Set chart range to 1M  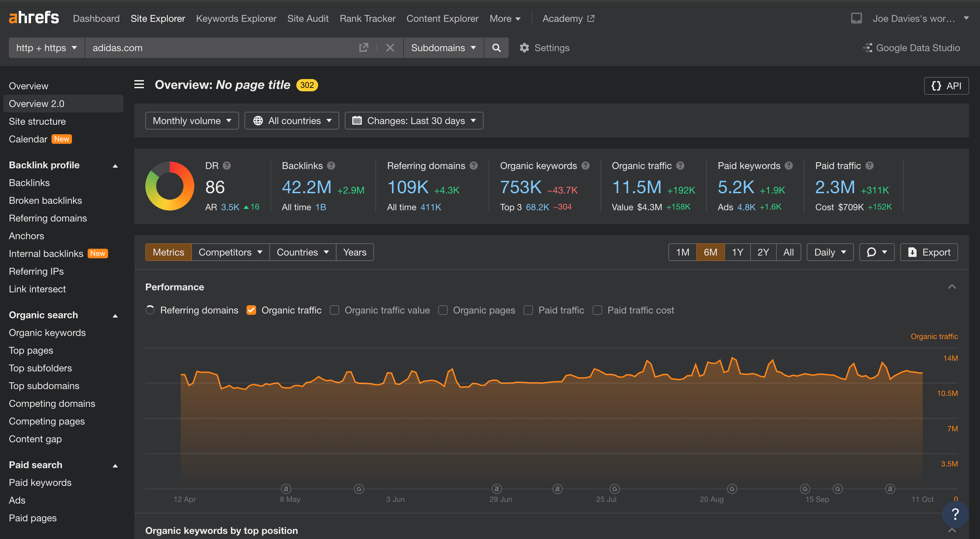click(683, 252)
